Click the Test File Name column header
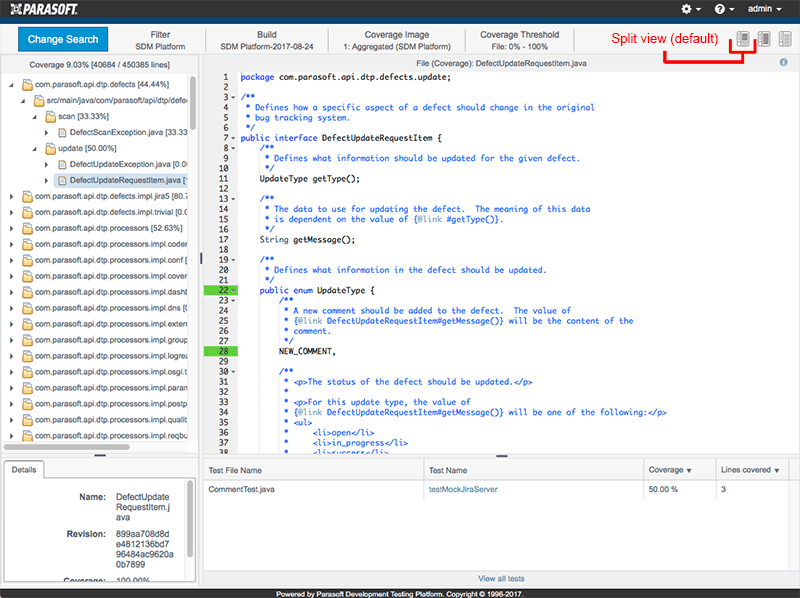This screenshot has width=800, height=598. click(313, 470)
